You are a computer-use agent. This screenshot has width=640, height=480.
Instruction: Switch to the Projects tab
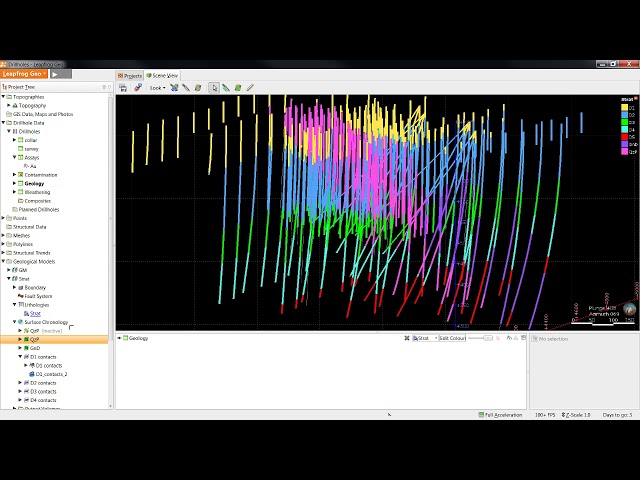[x=130, y=76]
